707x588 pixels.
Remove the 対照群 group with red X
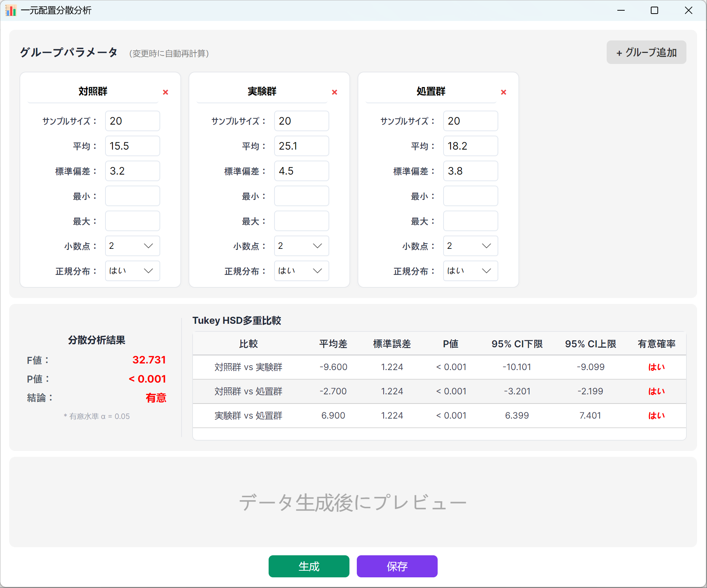[x=165, y=92]
